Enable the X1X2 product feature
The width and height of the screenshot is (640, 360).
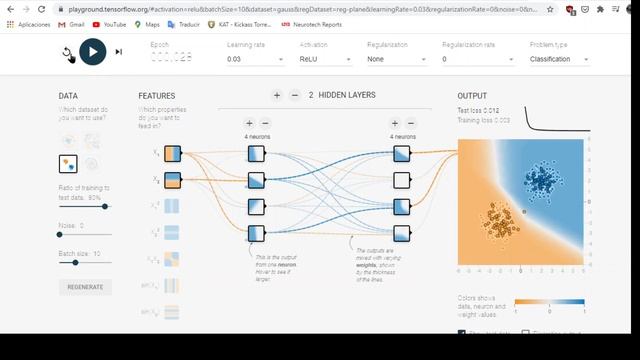(172, 260)
